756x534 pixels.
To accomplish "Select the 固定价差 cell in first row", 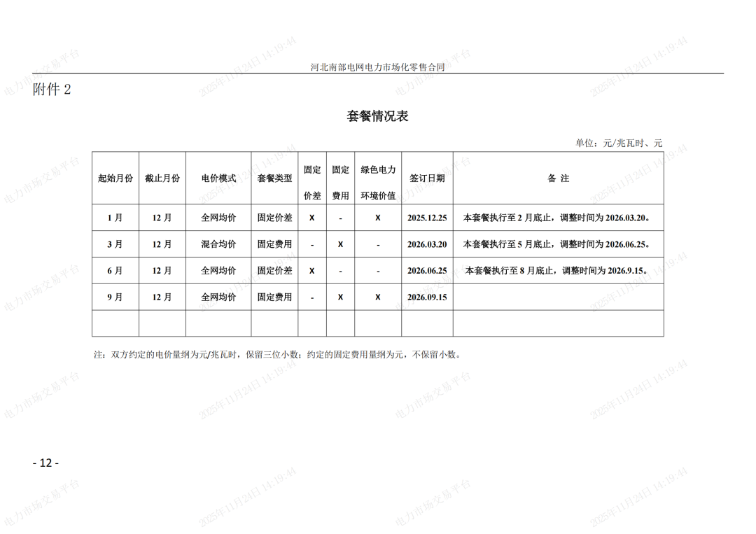I will coord(273,218).
